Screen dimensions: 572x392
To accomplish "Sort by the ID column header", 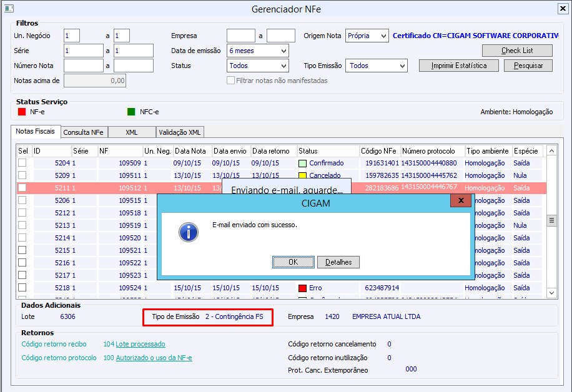I will click(52, 151).
